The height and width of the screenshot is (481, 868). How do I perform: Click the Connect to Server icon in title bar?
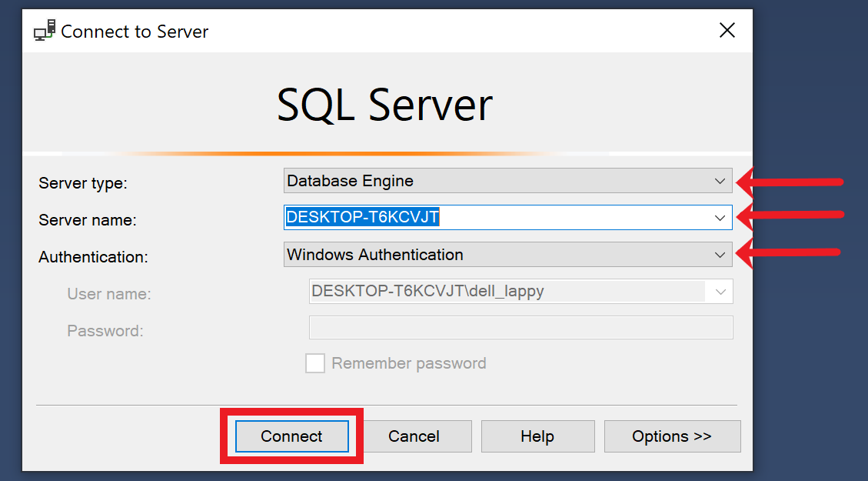pos(44,30)
